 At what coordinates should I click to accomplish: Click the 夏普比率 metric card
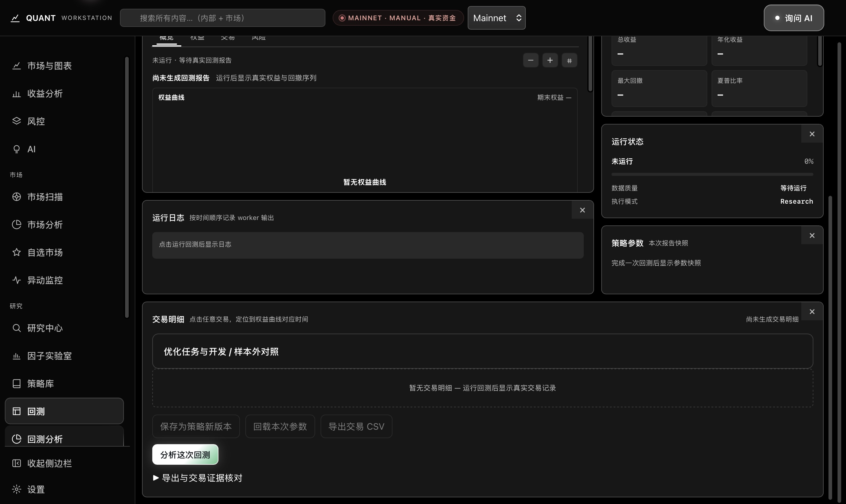coord(759,88)
